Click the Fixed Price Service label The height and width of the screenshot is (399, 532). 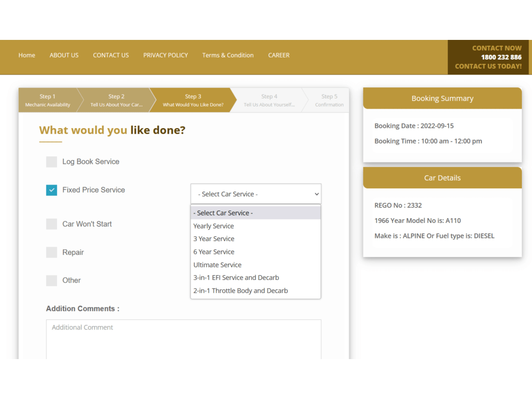(94, 190)
